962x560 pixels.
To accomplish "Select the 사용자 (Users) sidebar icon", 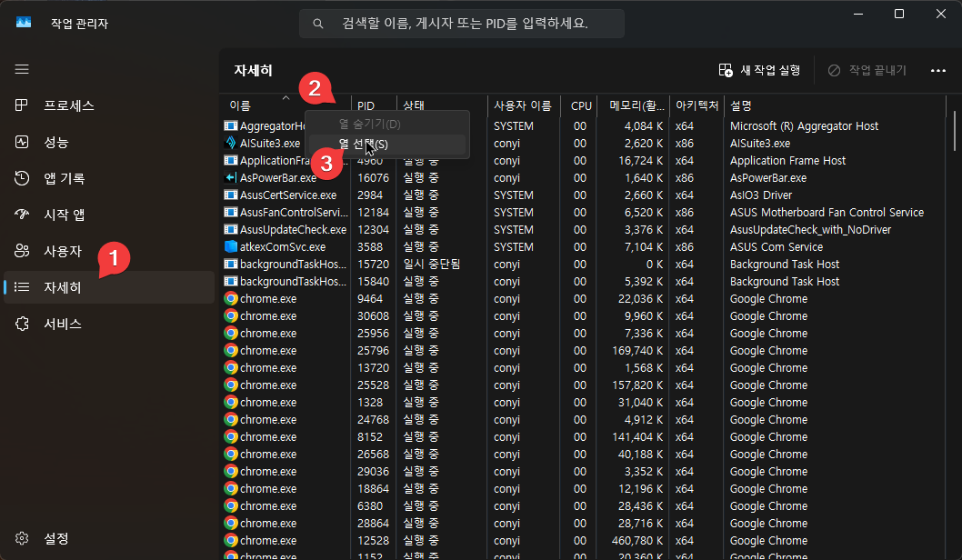I will coord(22,251).
